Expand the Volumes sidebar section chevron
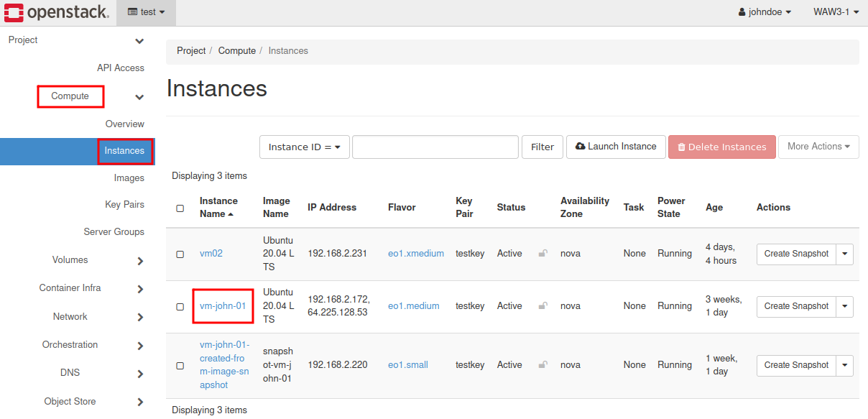The width and height of the screenshot is (868, 419). pos(140,261)
